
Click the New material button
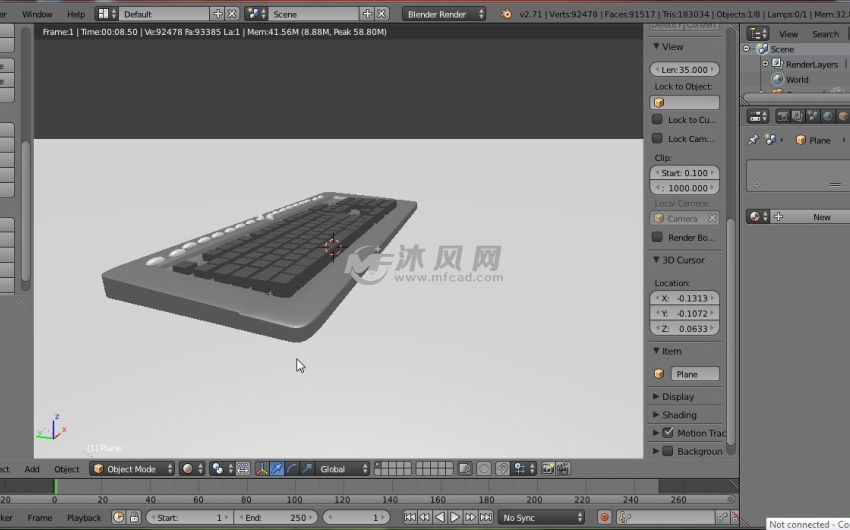821,217
